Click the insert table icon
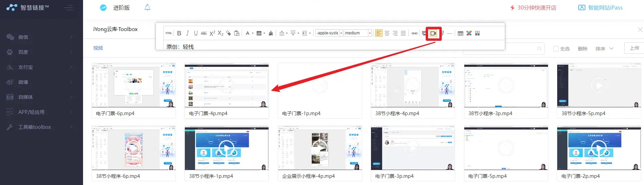This screenshot has height=185, width=644. click(x=460, y=33)
